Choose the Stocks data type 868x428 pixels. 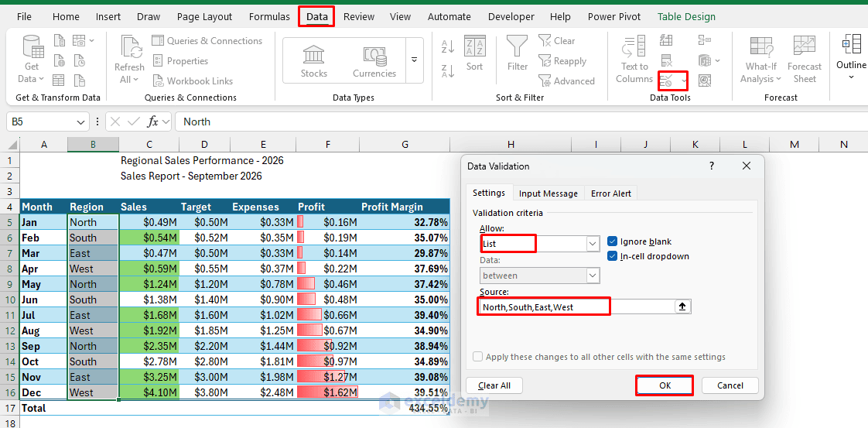[314, 61]
